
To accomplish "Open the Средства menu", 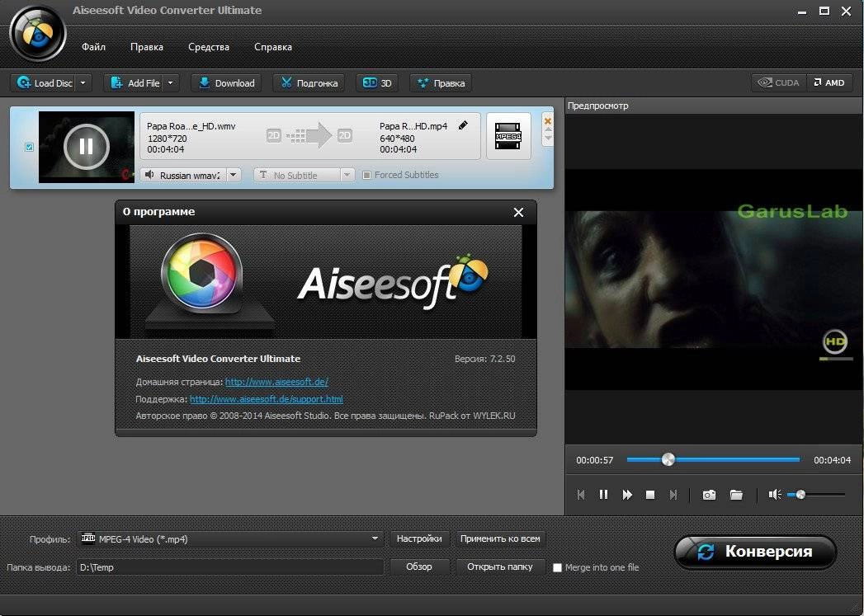I will 208,47.
